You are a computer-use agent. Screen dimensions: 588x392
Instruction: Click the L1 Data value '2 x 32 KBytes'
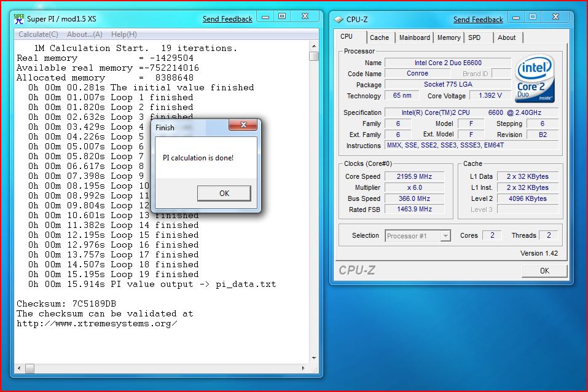click(x=528, y=176)
